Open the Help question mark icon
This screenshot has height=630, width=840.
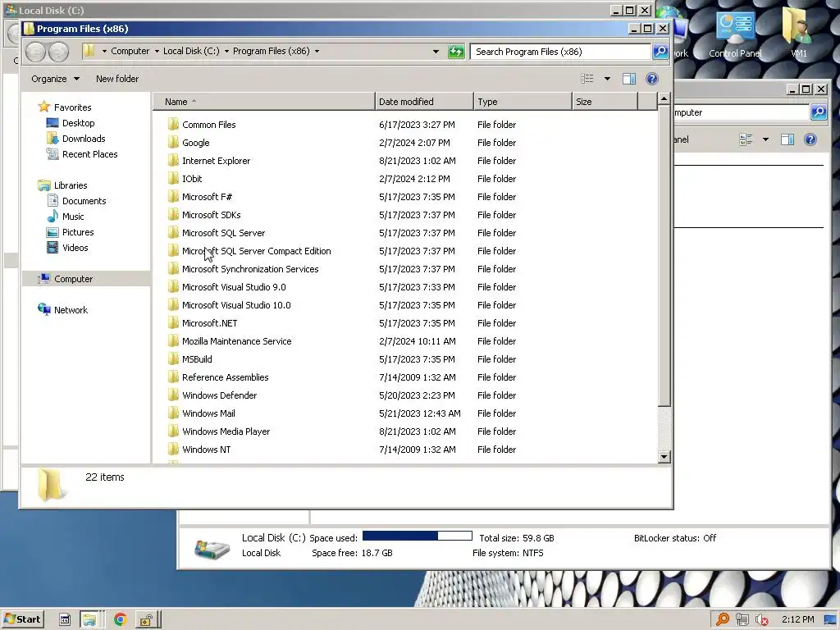[x=651, y=79]
